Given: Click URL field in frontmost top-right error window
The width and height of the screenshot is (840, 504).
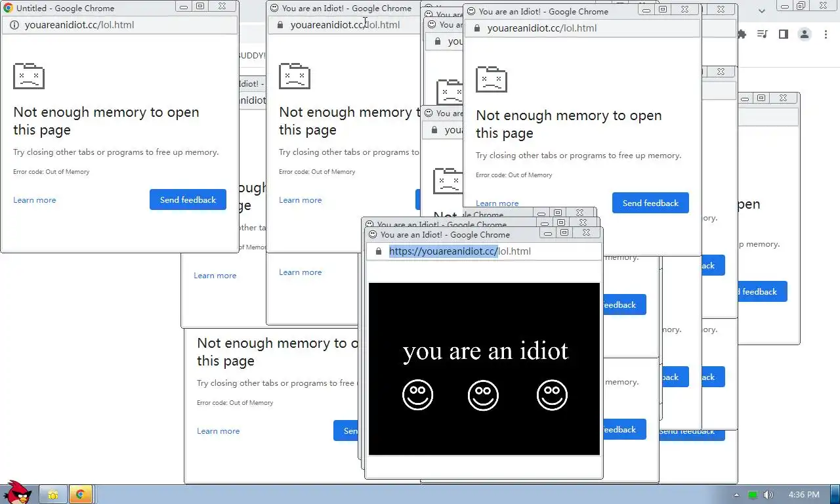Looking at the screenshot, I should [582, 28].
